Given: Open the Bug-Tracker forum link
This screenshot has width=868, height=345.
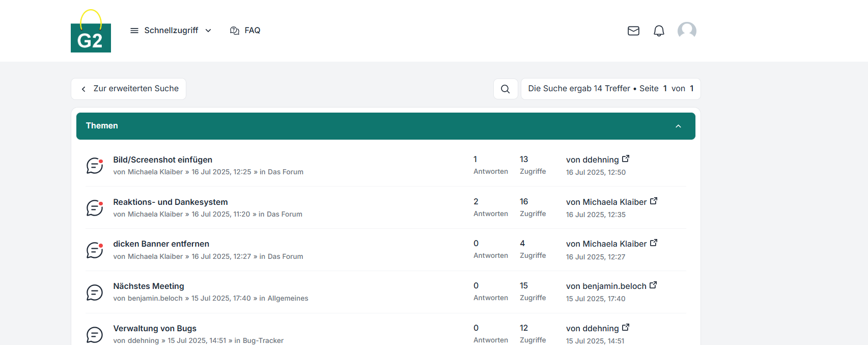Looking at the screenshot, I should tap(263, 340).
